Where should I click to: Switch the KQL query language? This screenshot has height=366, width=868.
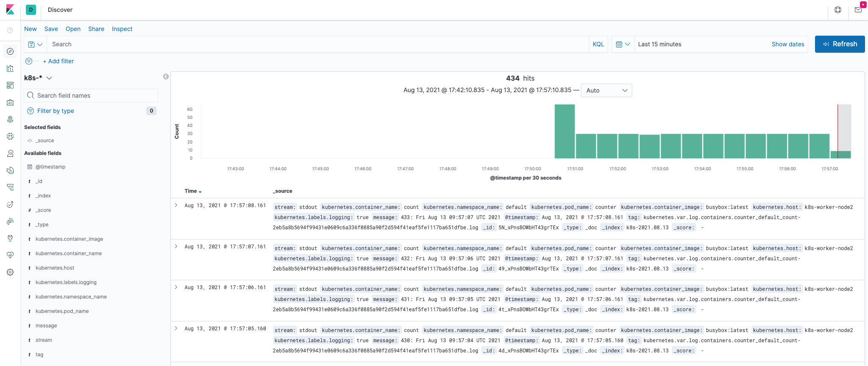tap(598, 44)
